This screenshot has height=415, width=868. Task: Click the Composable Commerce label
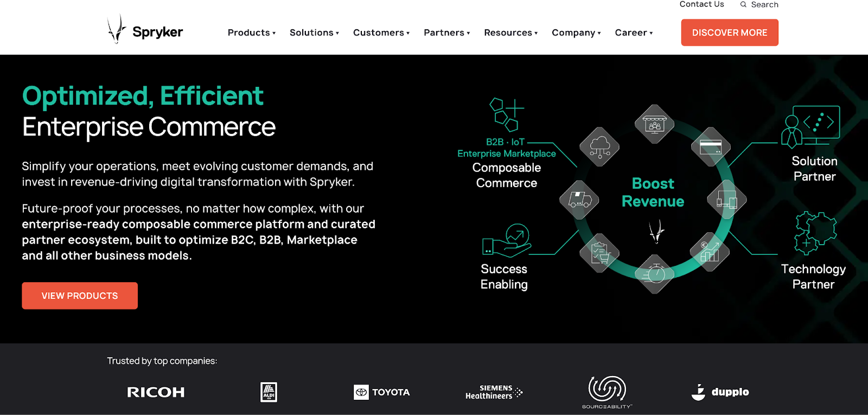pos(507,175)
